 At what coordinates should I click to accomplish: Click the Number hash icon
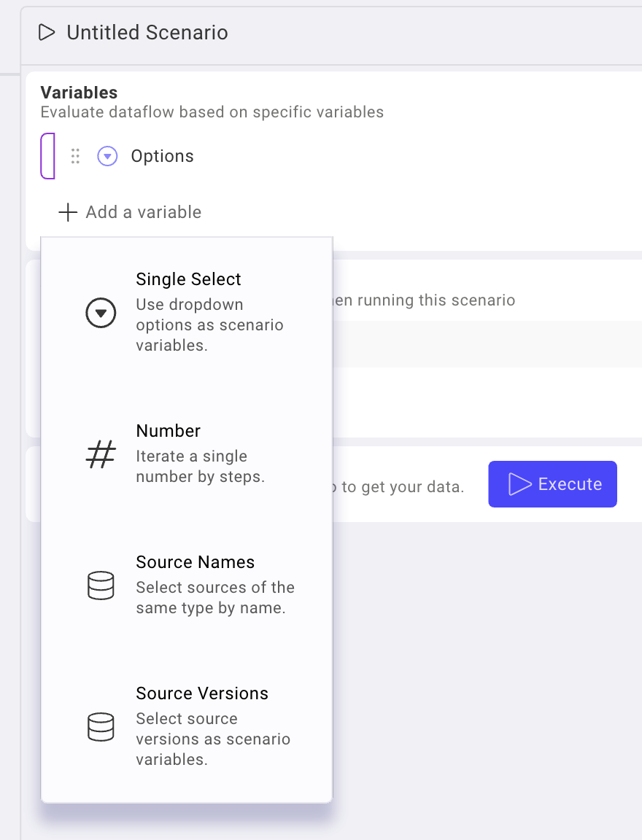point(101,454)
